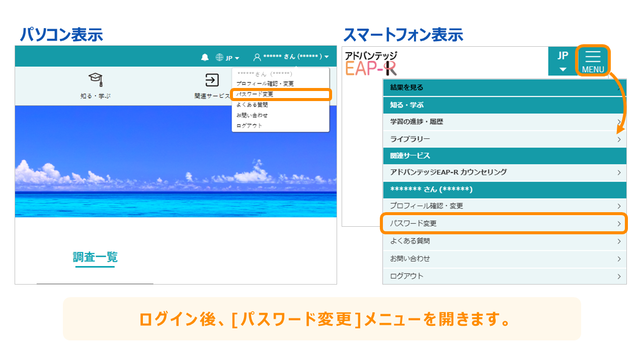This screenshot has width=644, height=362.
Task: Tap 学習の進捗・履歴 in smartphone menu
Action: [x=505, y=122]
